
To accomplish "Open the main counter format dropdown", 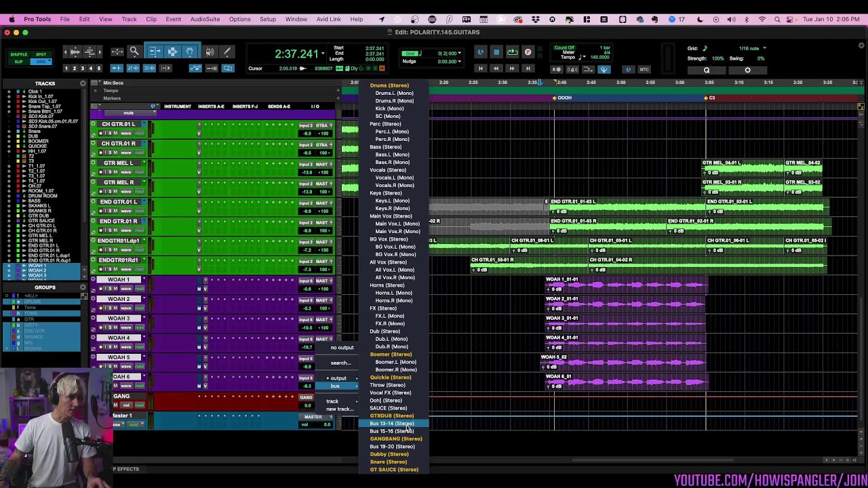I will (x=322, y=54).
